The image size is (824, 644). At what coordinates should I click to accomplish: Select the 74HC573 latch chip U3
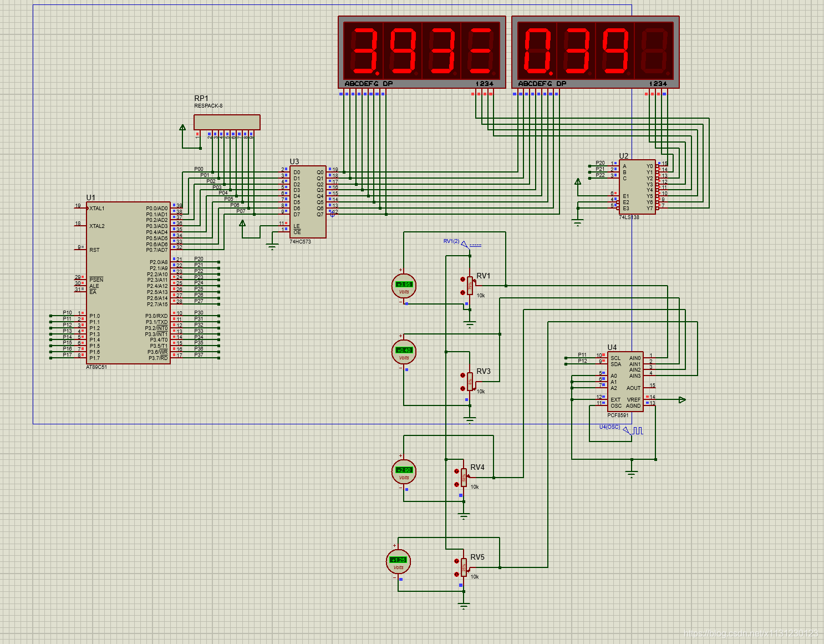coord(308,202)
